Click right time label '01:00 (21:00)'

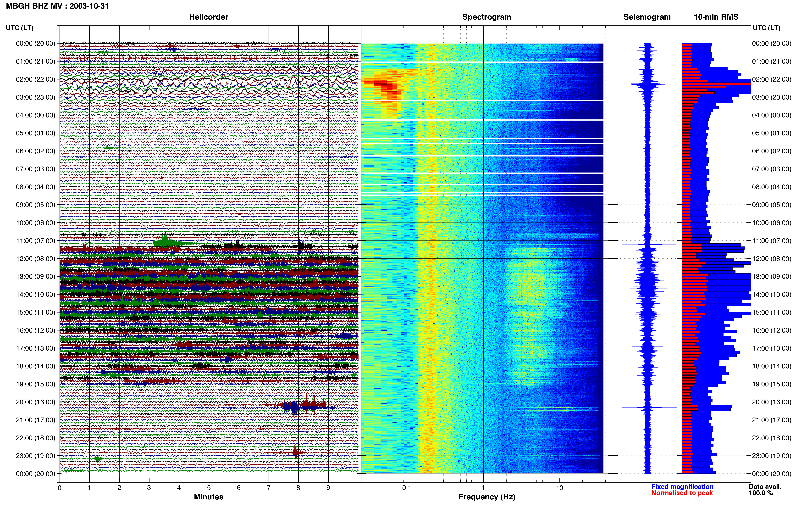772,61
